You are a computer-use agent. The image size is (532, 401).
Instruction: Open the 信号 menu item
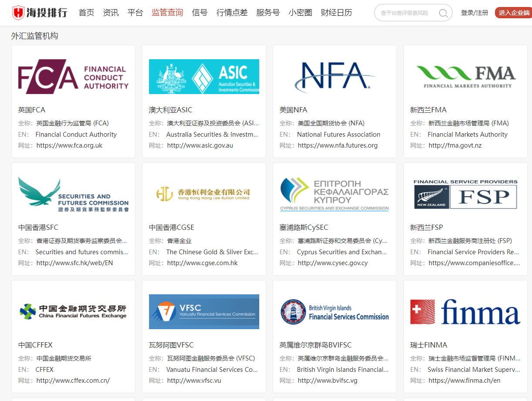click(200, 13)
